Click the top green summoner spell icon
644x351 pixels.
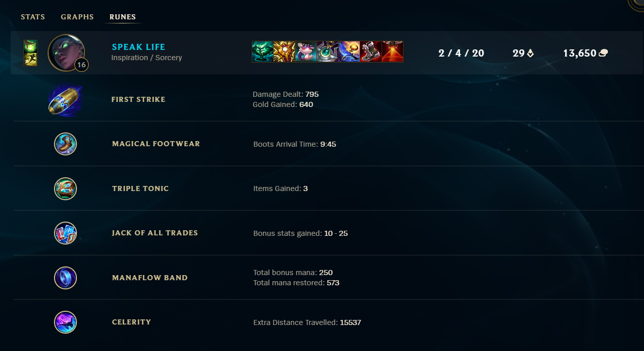point(31,46)
